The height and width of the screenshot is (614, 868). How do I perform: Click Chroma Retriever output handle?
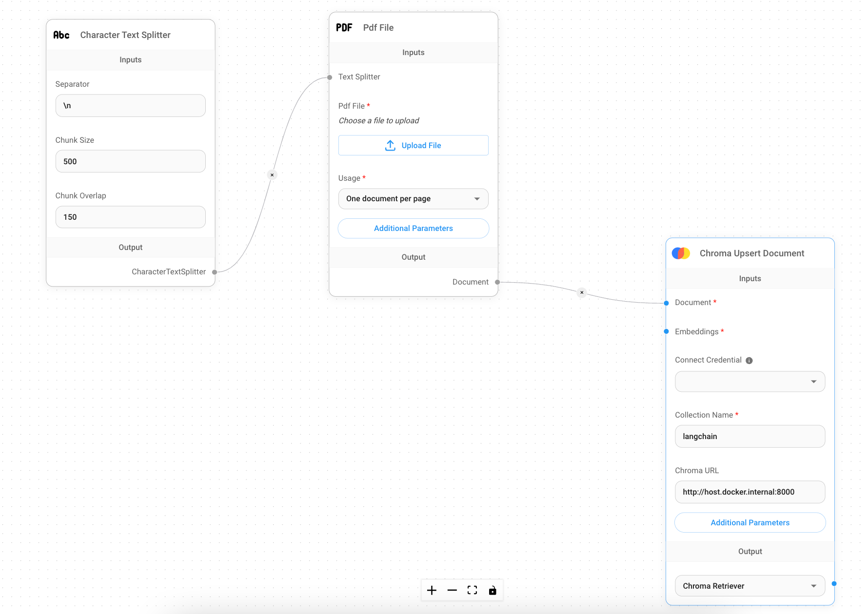pyautogui.click(x=834, y=584)
